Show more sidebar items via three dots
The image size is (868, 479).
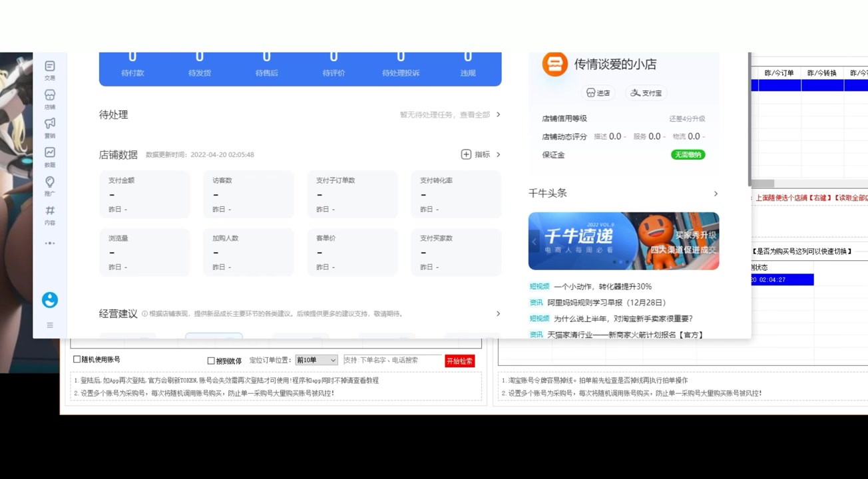50,243
